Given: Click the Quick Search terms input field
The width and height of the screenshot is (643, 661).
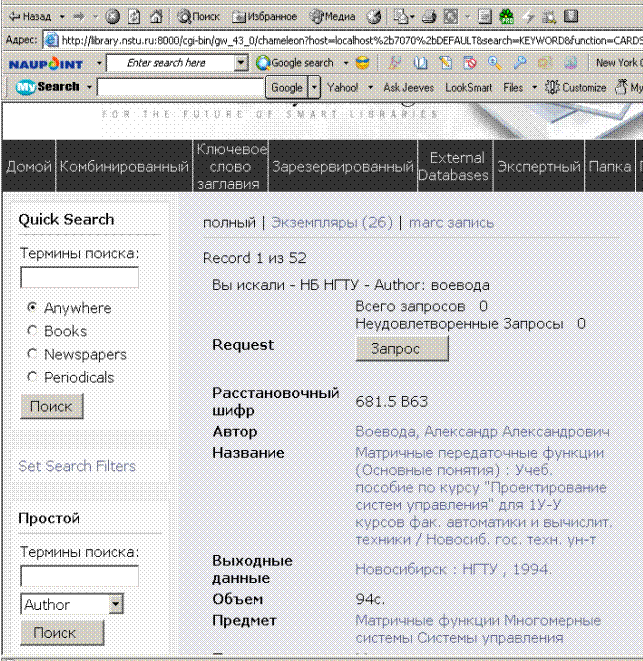Looking at the screenshot, I should (x=79, y=278).
